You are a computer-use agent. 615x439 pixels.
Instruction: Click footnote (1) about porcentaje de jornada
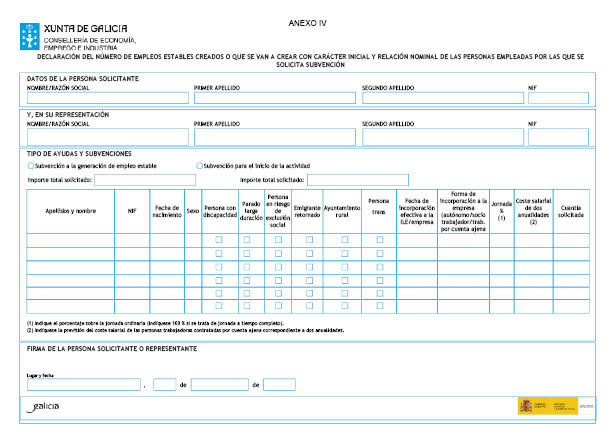[155, 323]
